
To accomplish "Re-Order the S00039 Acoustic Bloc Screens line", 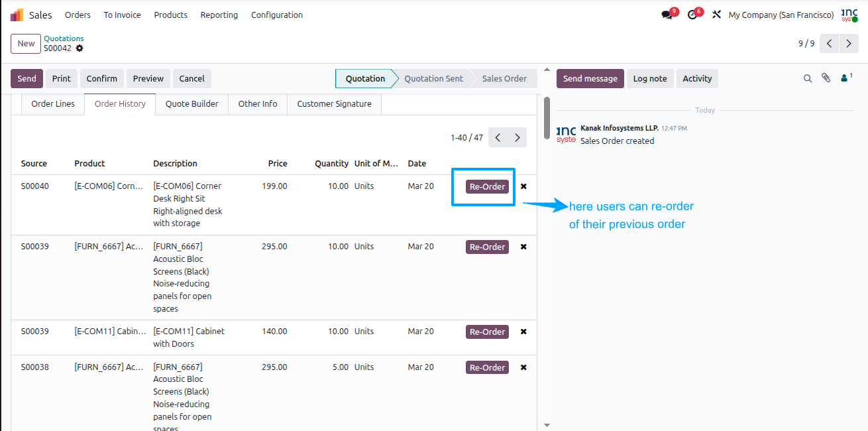I will tap(487, 247).
